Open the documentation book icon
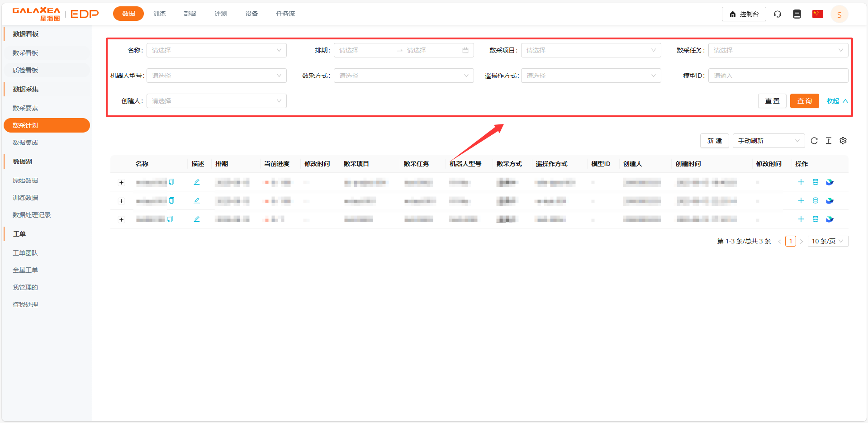 pos(797,14)
